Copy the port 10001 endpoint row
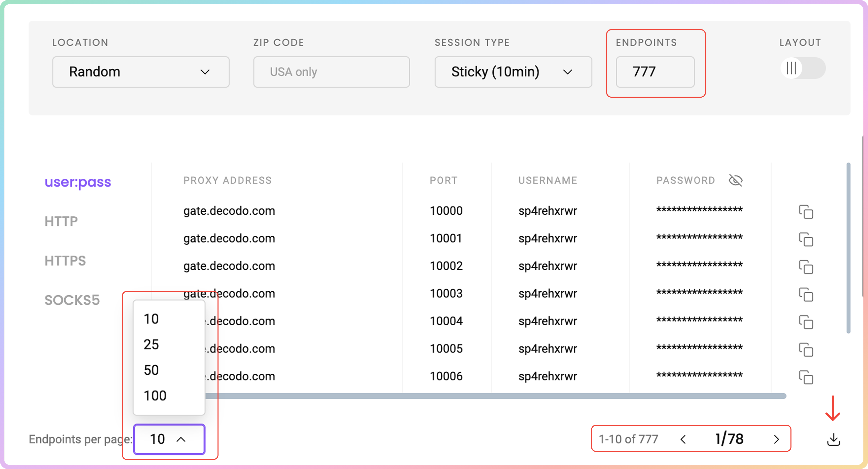The image size is (868, 469). click(806, 239)
